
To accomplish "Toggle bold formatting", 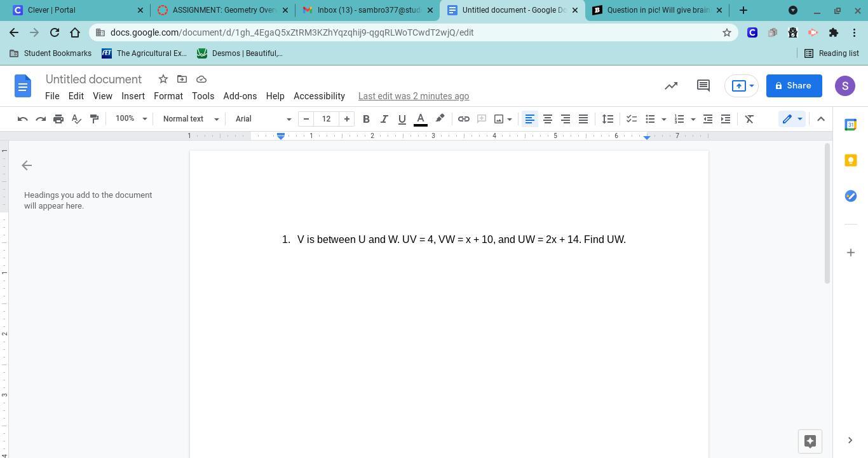I will tap(366, 119).
